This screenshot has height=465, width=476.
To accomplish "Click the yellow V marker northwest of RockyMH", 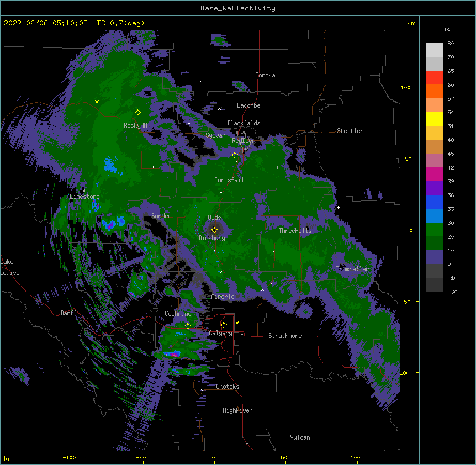I will click(97, 102).
